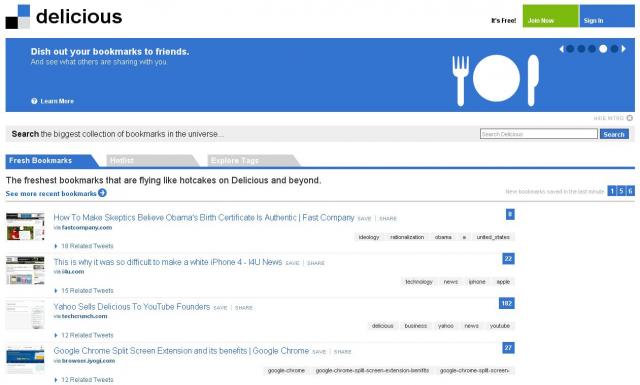The image size is (640, 385).
Task: Save the Fast Company bookmark
Action: [x=364, y=219]
